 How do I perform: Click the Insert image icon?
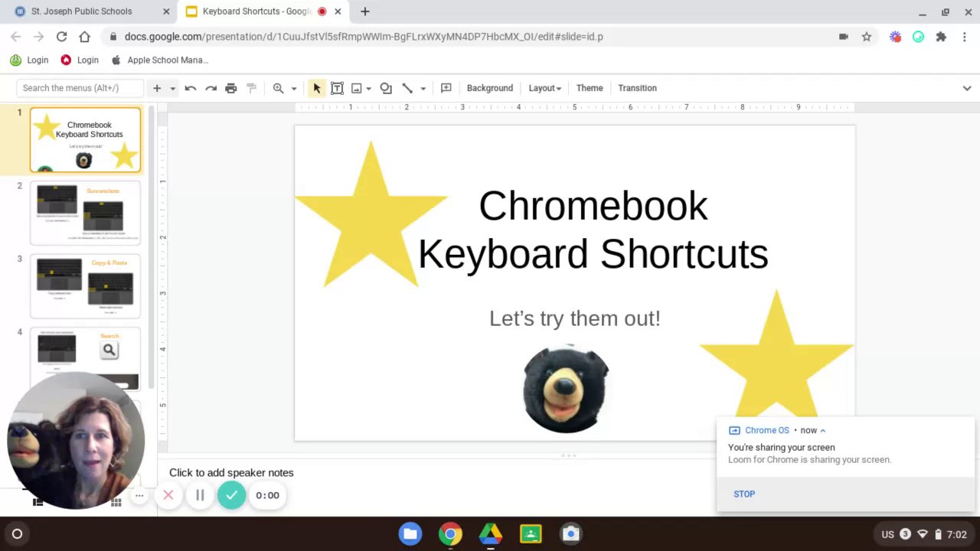pos(356,88)
